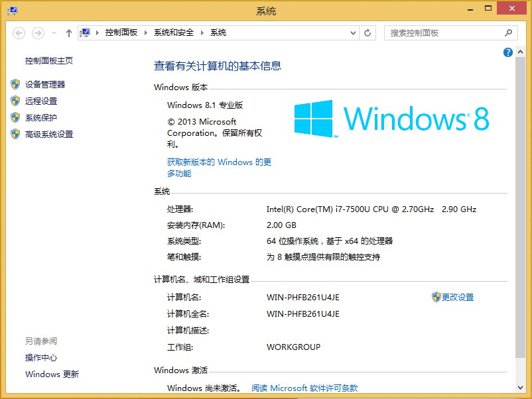Click the Windows 8.1 专业版 text
The width and height of the screenshot is (532, 399).
coord(205,105)
